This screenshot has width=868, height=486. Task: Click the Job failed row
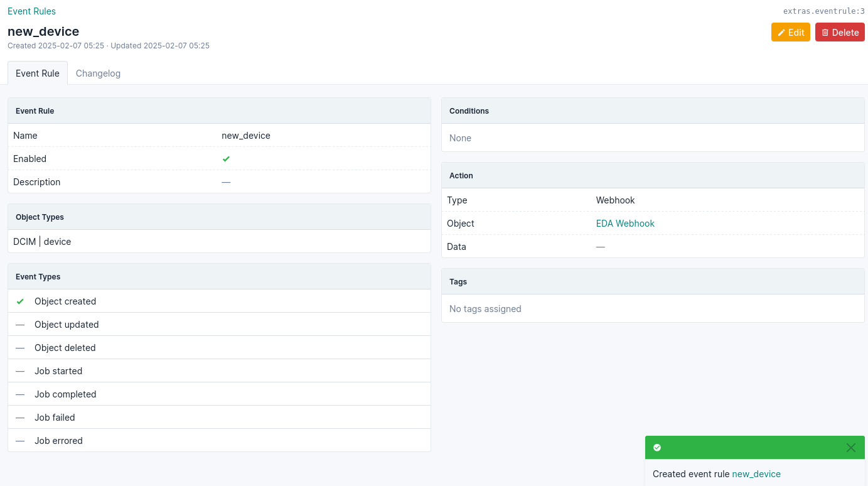tap(219, 418)
